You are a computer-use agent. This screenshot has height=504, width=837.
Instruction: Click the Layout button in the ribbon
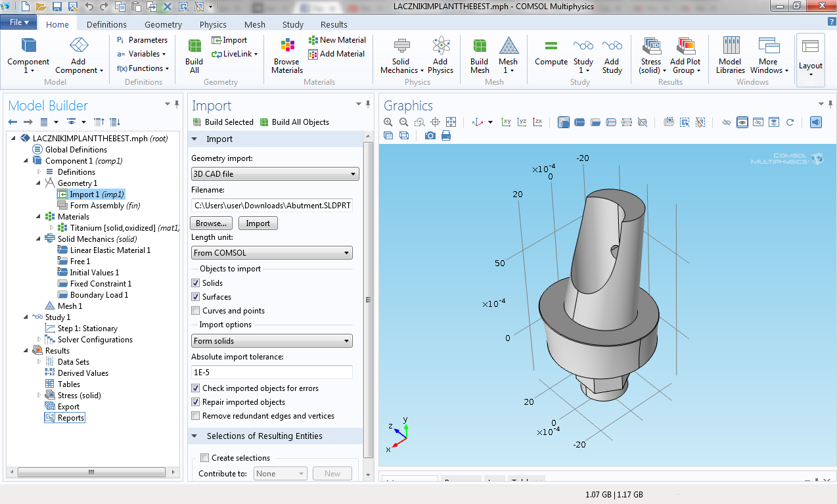tap(810, 59)
